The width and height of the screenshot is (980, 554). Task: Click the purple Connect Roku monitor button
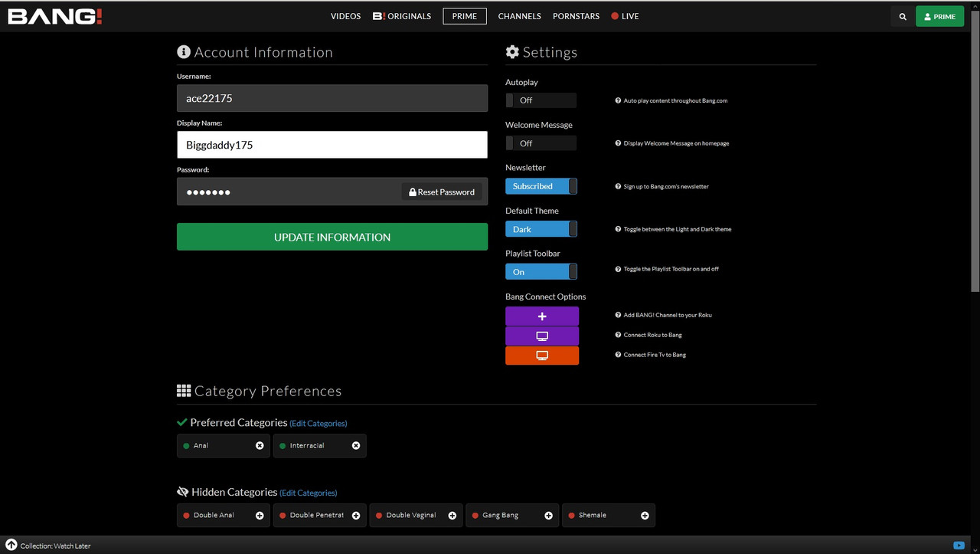pyautogui.click(x=542, y=336)
